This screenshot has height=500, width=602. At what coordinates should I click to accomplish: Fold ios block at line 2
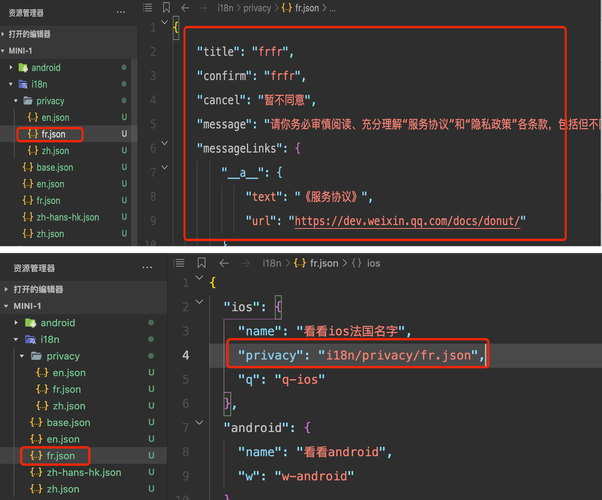tap(199, 301)
